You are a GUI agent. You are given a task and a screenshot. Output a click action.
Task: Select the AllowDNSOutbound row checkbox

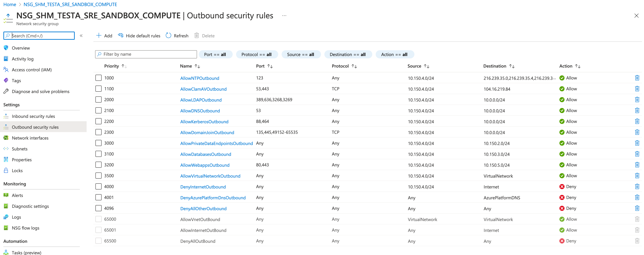(x=99, y=111)
